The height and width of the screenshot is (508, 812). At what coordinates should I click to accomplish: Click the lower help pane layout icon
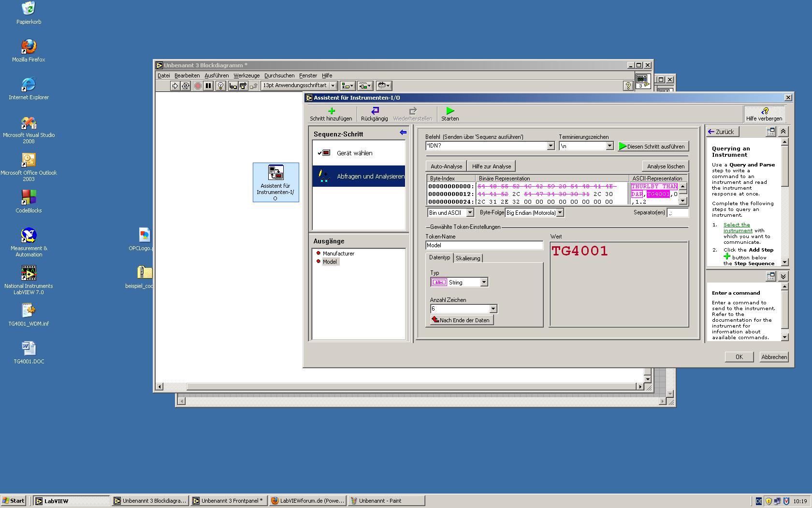click(x=771, y=276)
